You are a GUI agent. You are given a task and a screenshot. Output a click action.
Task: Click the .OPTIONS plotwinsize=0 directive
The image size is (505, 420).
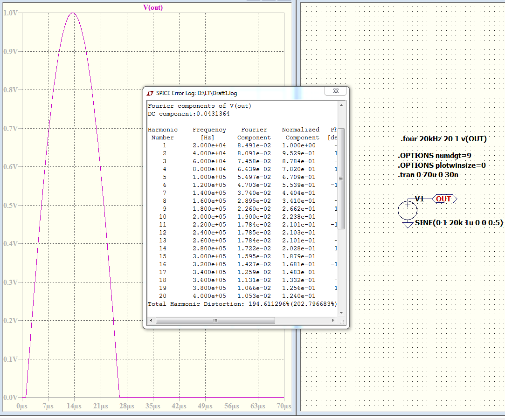click(443, 165)
